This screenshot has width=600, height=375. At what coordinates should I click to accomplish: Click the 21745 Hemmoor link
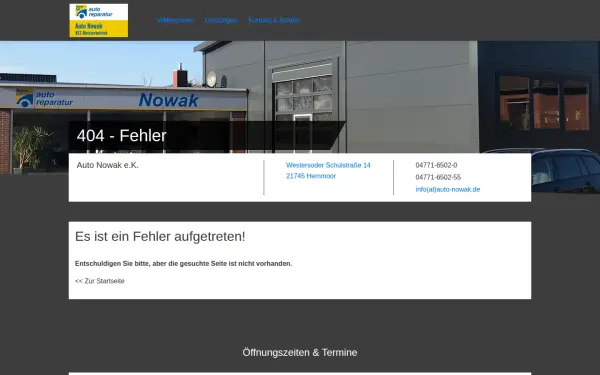(311, 176)
